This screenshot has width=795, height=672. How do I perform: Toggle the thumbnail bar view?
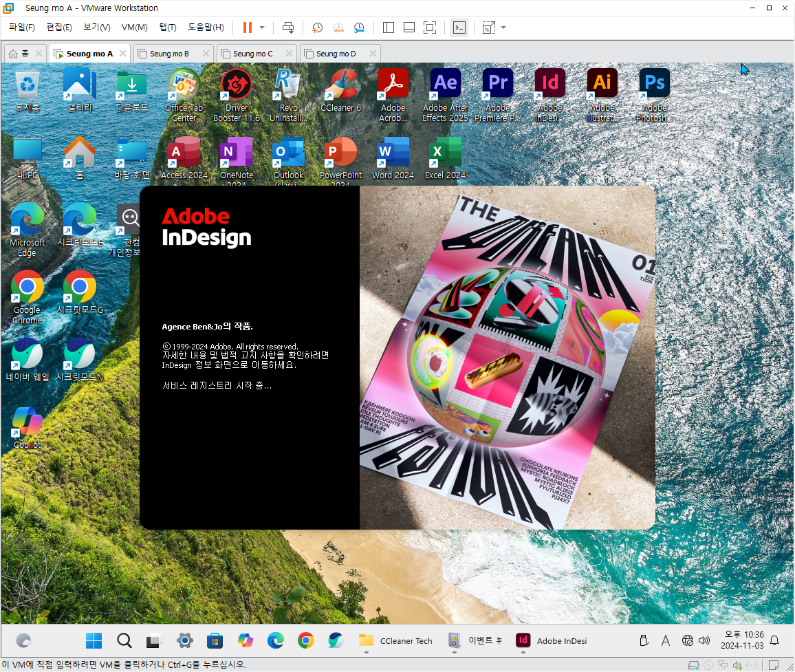tap(409, 28)
